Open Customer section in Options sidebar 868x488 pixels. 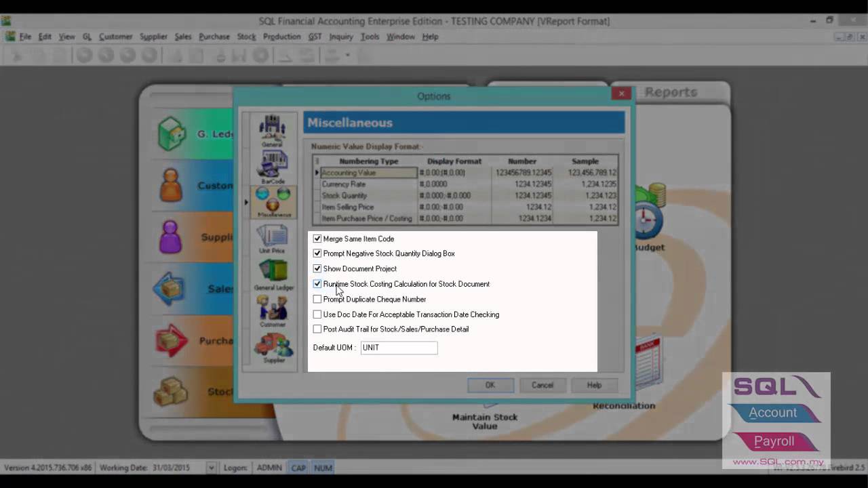click(272, 312)
